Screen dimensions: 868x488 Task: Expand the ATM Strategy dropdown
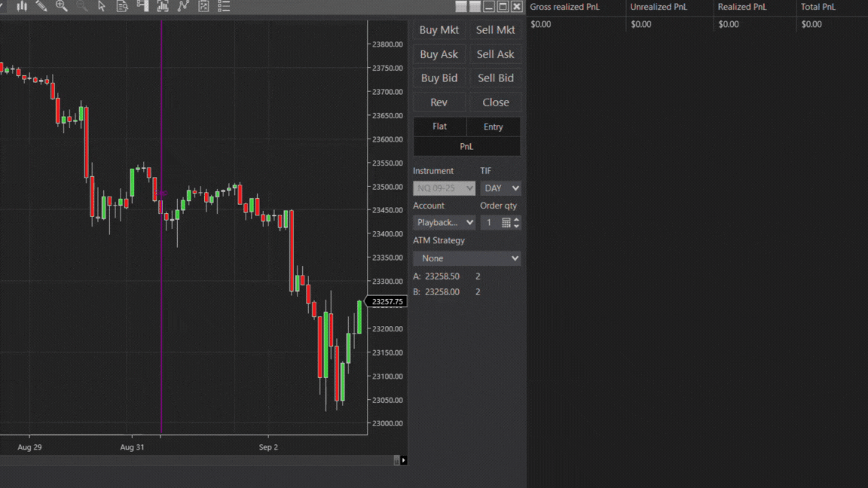tap(466, 258)
